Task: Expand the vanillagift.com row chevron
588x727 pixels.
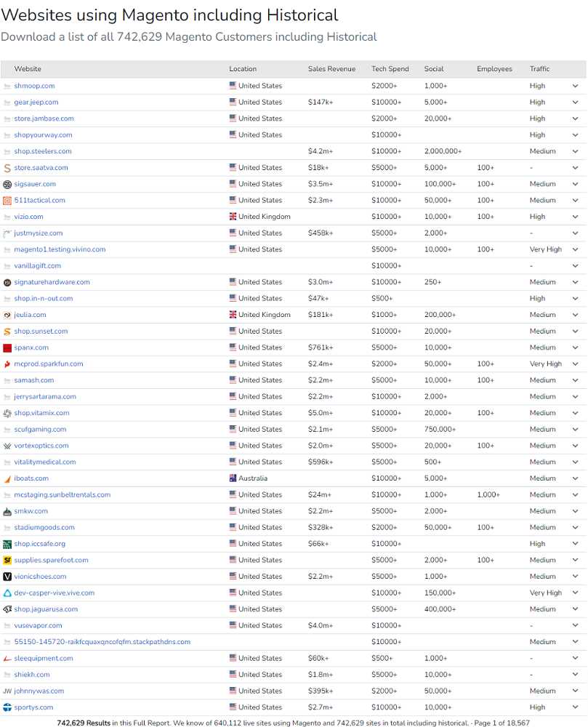Action: coord(575,265)
